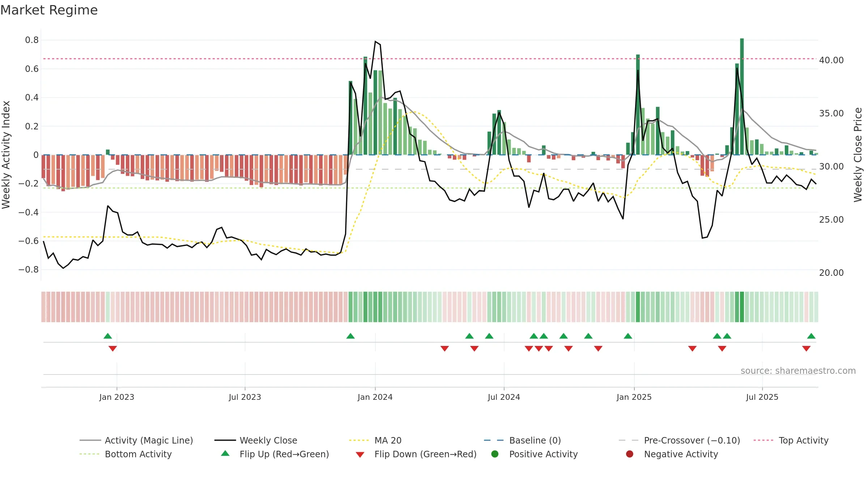Toggle the Bottom Activity legend entry
Viewport: 868px width, 488px height.
point(125,454)
